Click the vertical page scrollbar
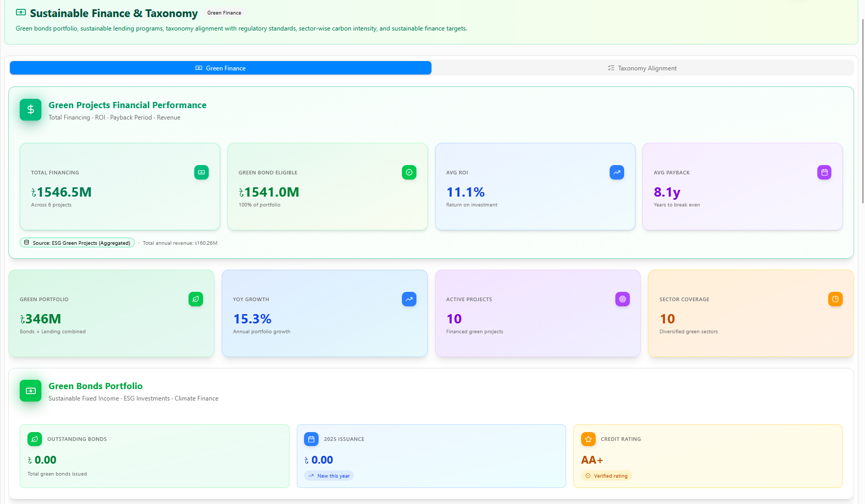The image size is (865, 504). (x=862, y=111)
